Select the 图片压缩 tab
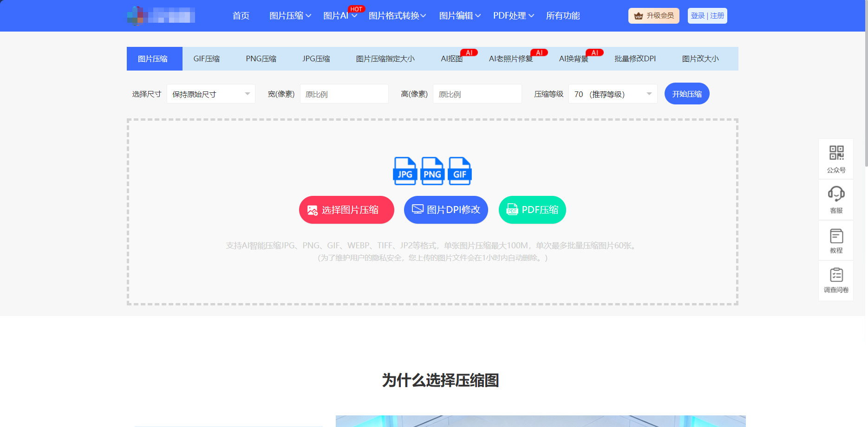 point(154,59)
